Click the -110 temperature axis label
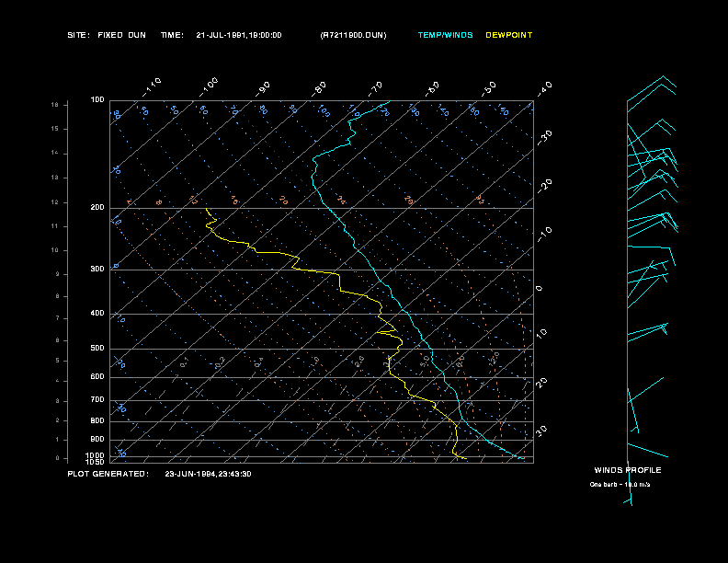The width and height of the screenshot is (728, 563). pos(152,86)
